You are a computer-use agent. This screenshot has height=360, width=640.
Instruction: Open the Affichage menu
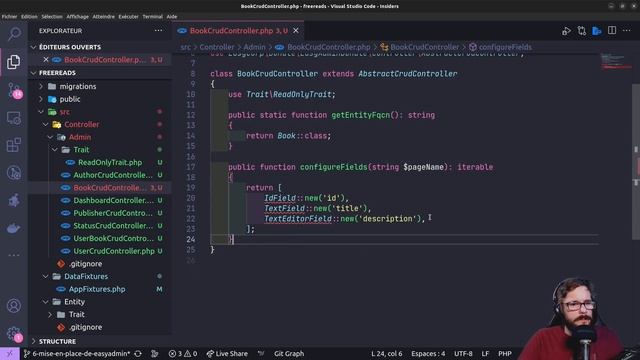[78, 17]
